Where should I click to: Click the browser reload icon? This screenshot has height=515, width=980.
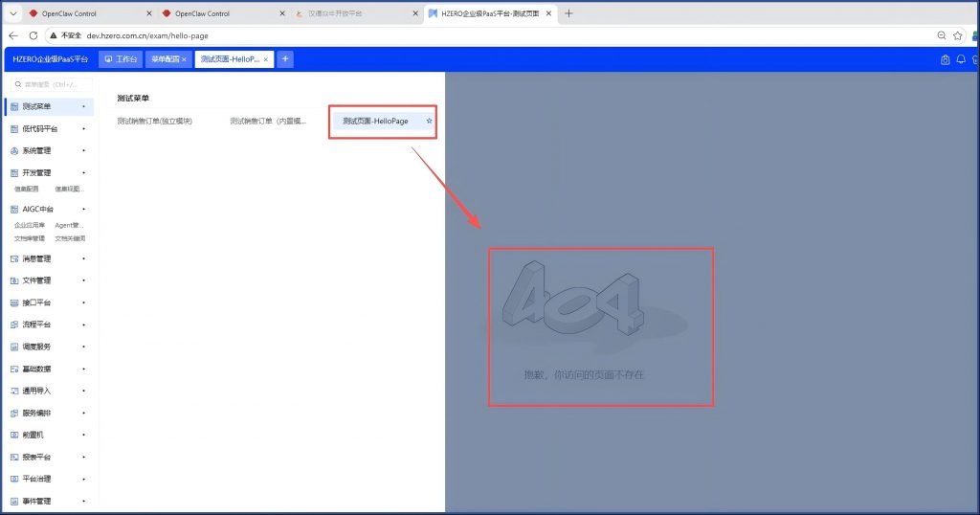tap(33, 35)
